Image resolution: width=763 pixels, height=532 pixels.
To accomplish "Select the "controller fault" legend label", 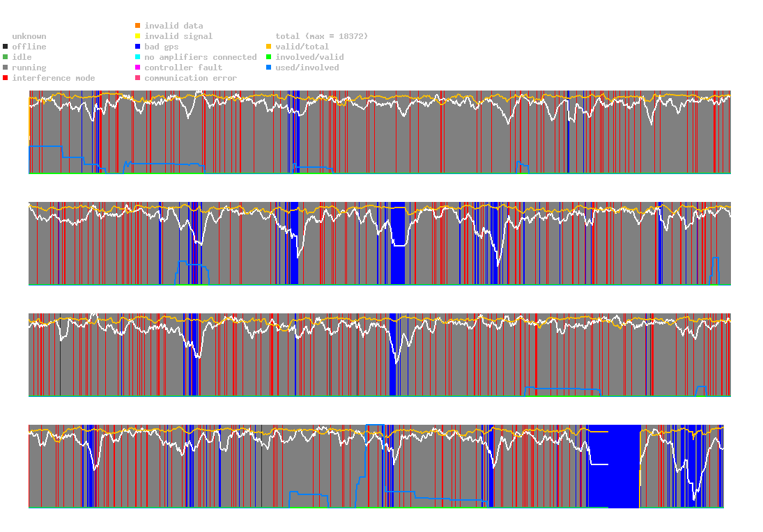I will 183,68.
